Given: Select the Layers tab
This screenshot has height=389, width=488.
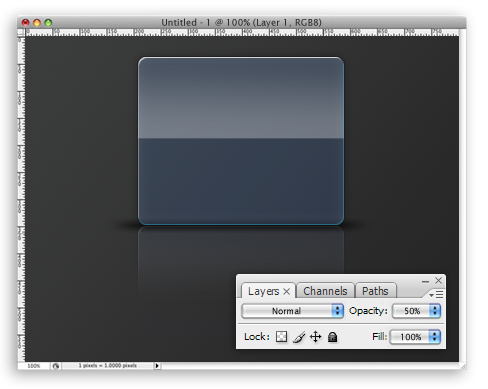Looking at the screenshot, I should [x=263, y=291].
